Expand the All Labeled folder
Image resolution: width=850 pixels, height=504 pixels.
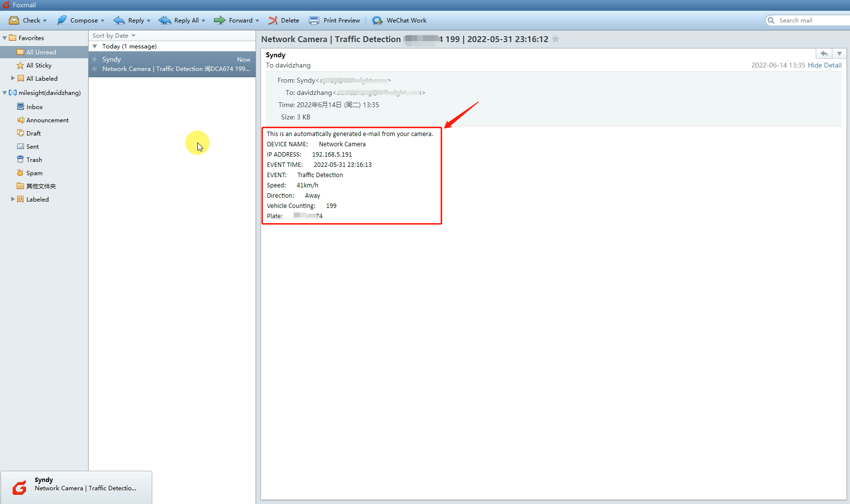click(13, 78)
